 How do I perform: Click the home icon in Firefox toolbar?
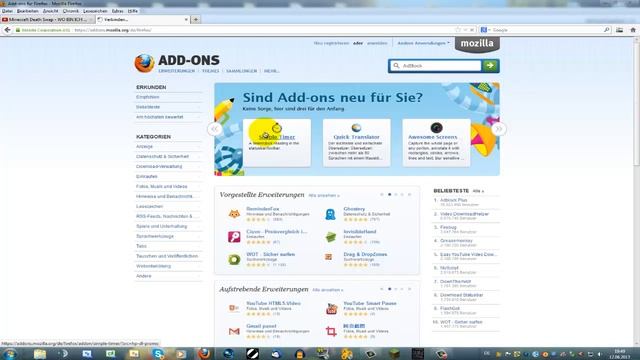point(633,30)
